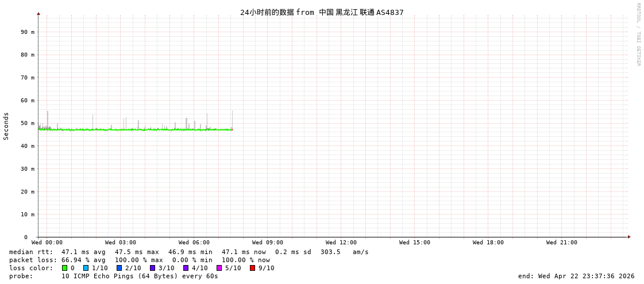Click the green 0 loss color swatch
Screen dimensions: 644x284
64,268
